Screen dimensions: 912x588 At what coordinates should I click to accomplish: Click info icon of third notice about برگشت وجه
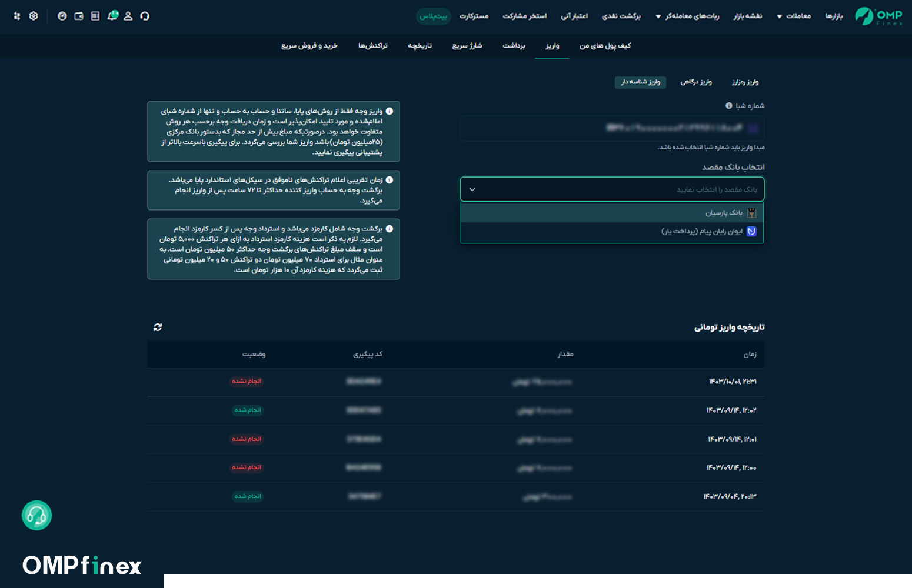click(390, 229)
